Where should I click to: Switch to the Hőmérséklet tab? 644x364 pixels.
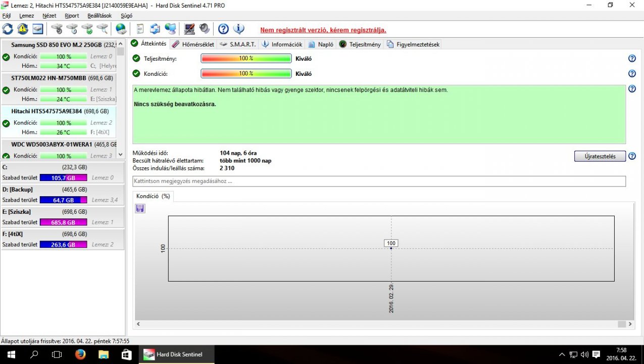[193, 44]
